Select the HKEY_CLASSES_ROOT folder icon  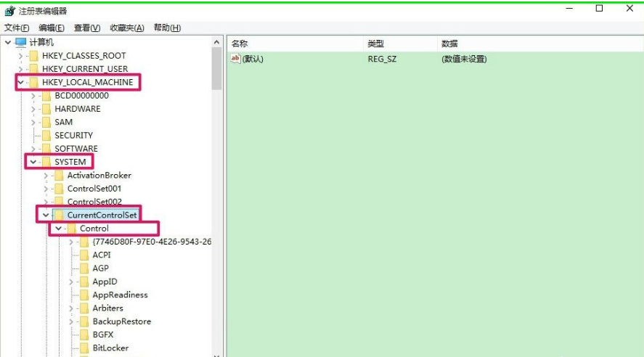33,56
